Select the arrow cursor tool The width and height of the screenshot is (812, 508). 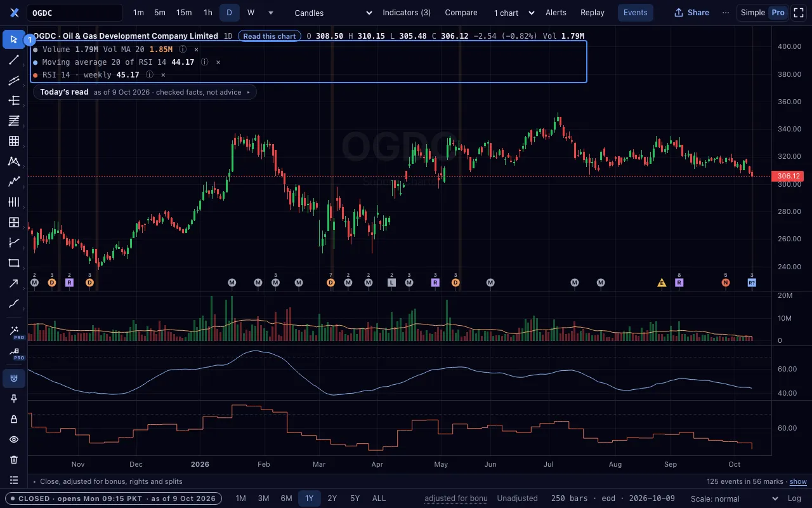click(x=14, y=39)
